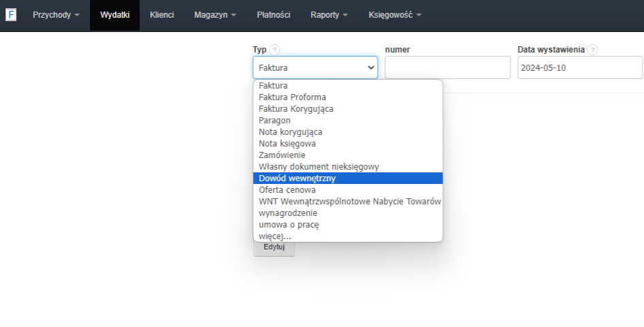Select Własny dokument nieksięgowy option
This screenshot has width=644, height=327.
tap(348, 166)
